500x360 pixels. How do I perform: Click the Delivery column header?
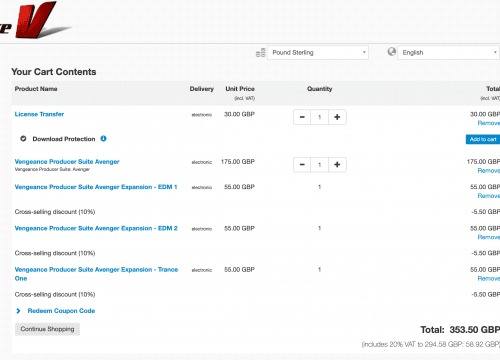pos(202,89)
